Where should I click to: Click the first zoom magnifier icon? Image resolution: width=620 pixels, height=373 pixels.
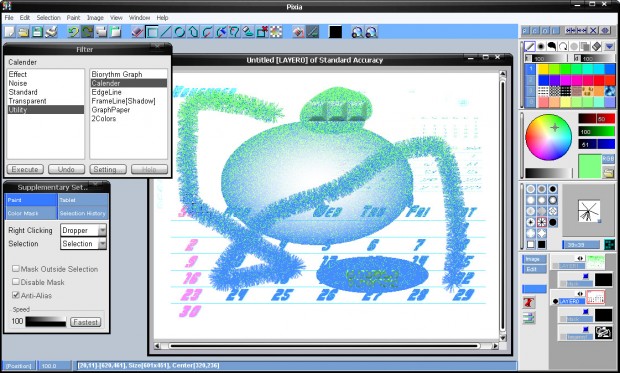point(357,32)
